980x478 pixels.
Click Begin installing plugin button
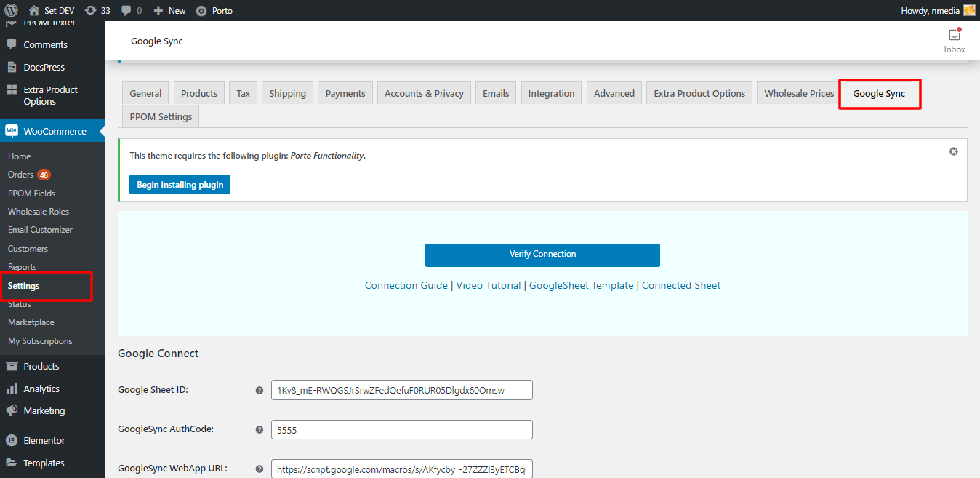click(180, 185)
